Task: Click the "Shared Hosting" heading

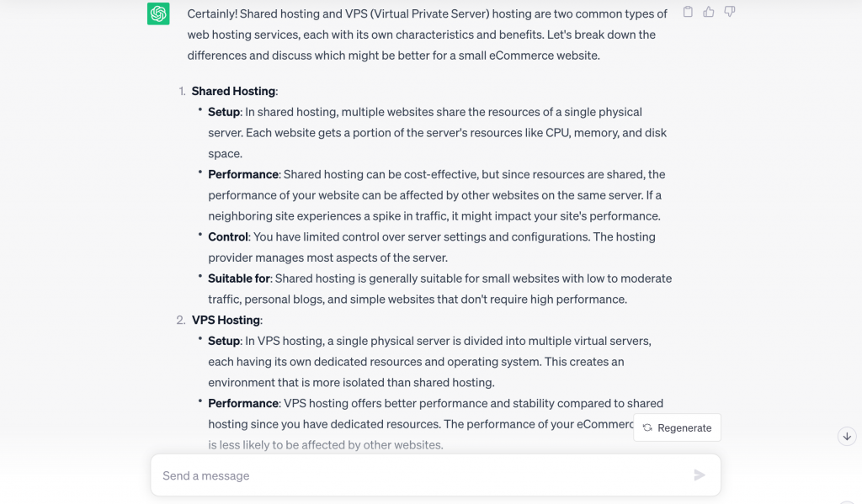Action: [233, 91]
